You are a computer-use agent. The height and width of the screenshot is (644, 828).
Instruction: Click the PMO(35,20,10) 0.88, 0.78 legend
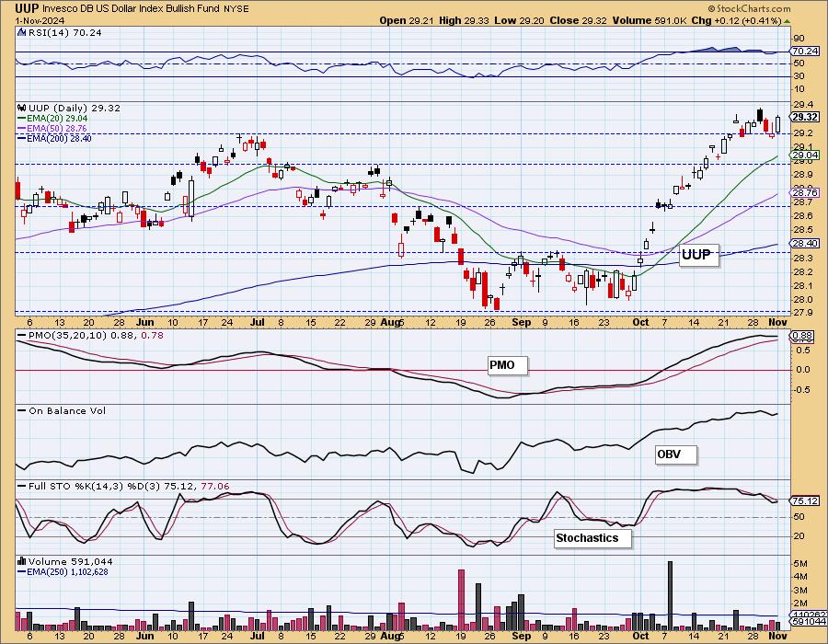coord(96,335)
